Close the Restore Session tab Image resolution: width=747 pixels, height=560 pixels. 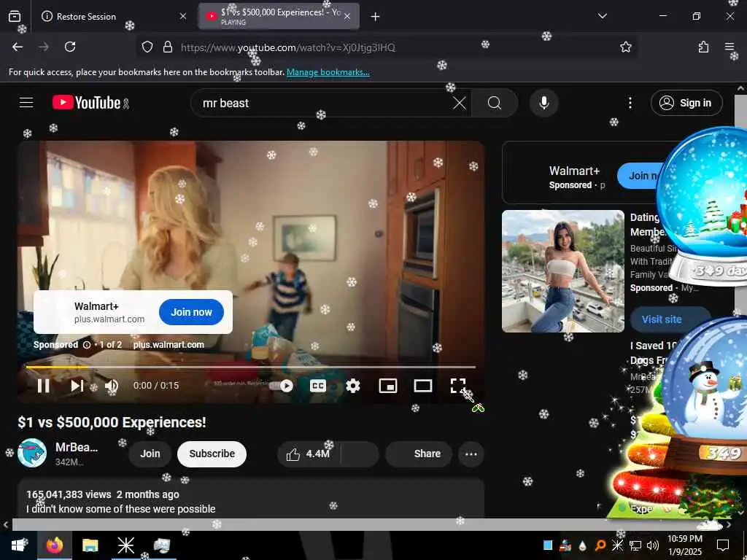[x=182, y=17]
